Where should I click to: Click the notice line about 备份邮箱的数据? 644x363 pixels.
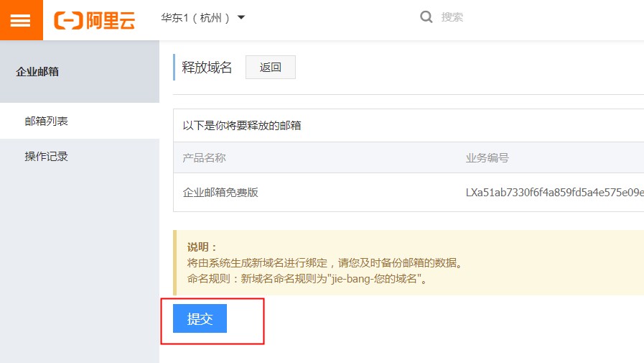[x=325, y=262]
